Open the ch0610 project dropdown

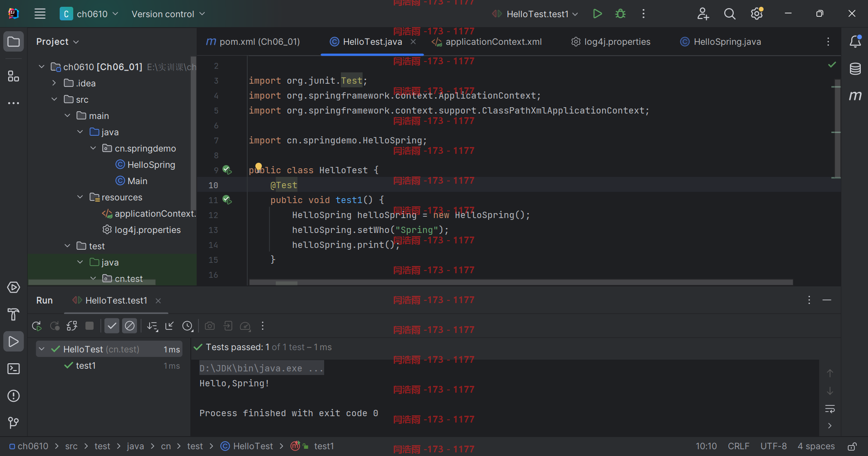(90, 14)
